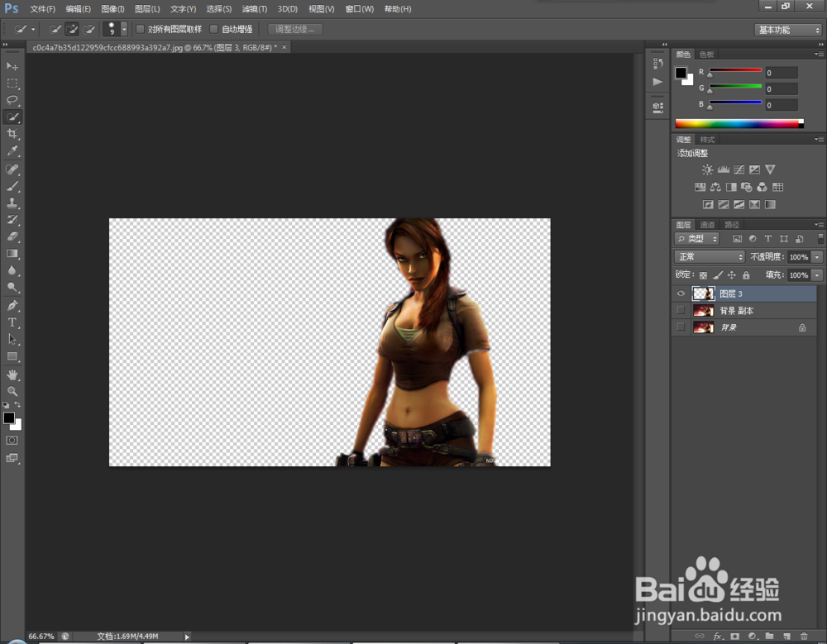Select the History Brush tool
This screenshot has height=644, width=827.
coord(12,220)
